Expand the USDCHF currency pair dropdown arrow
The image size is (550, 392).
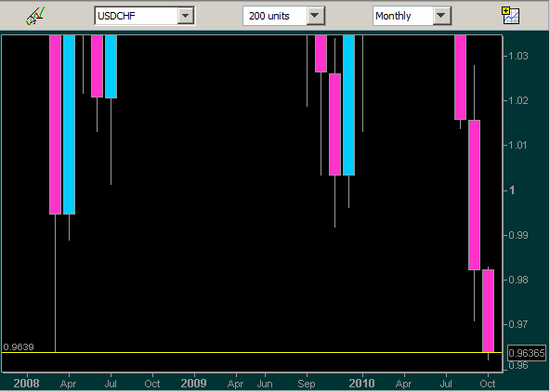point(186,16)
